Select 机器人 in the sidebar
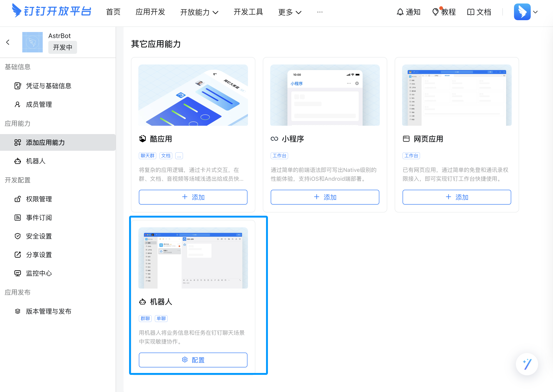This screenshot has width=553, height=392. tap(36, 161)
